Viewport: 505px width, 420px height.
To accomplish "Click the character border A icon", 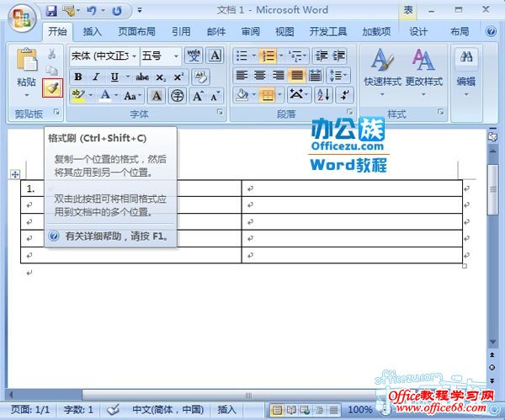I will tap(215, 56).
